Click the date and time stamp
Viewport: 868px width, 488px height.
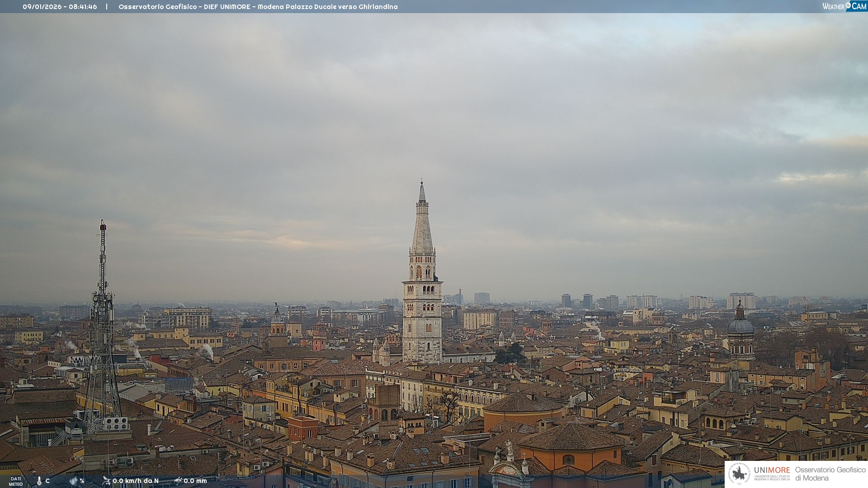click(60, 7)
